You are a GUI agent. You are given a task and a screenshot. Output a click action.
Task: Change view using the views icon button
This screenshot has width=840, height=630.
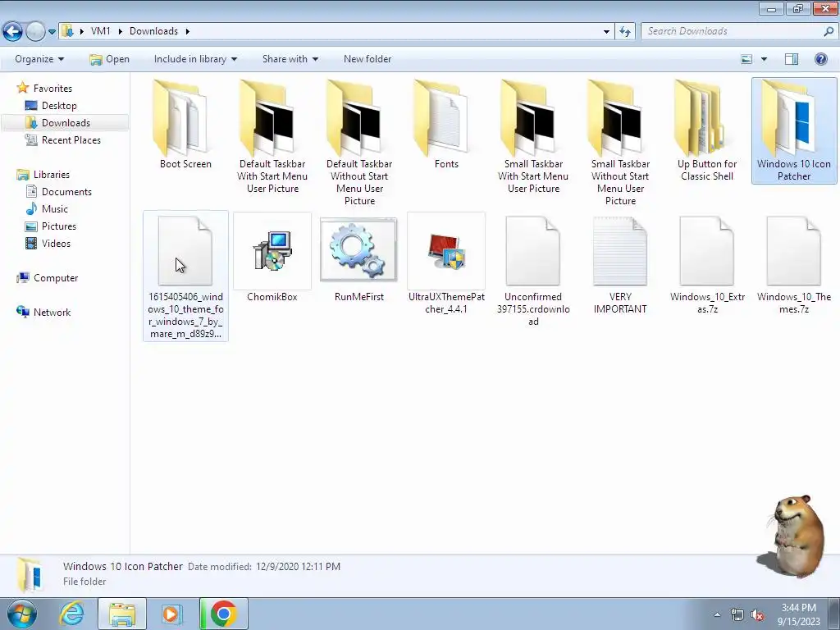746,59
